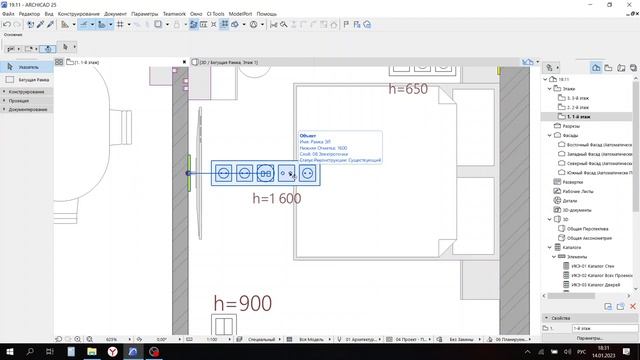Click the tab overview grid icon
This screenshot has width=640, height=360.
click(59, 62)
